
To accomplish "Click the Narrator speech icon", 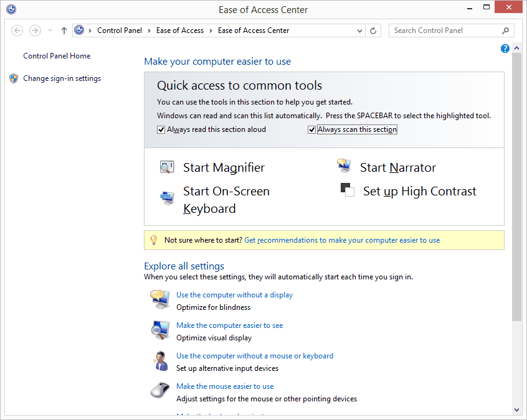I will (343, 166).
